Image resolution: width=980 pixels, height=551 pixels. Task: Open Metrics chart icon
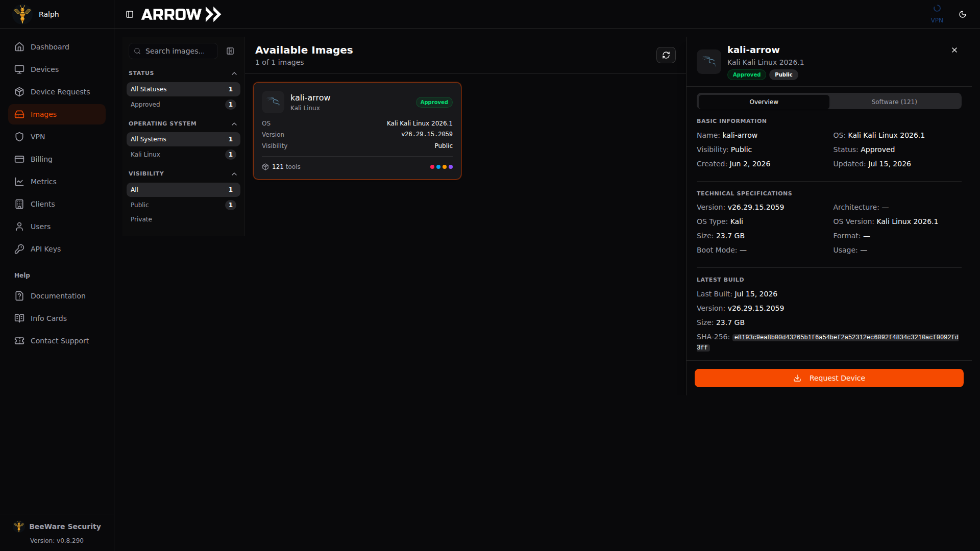[19, 182]
